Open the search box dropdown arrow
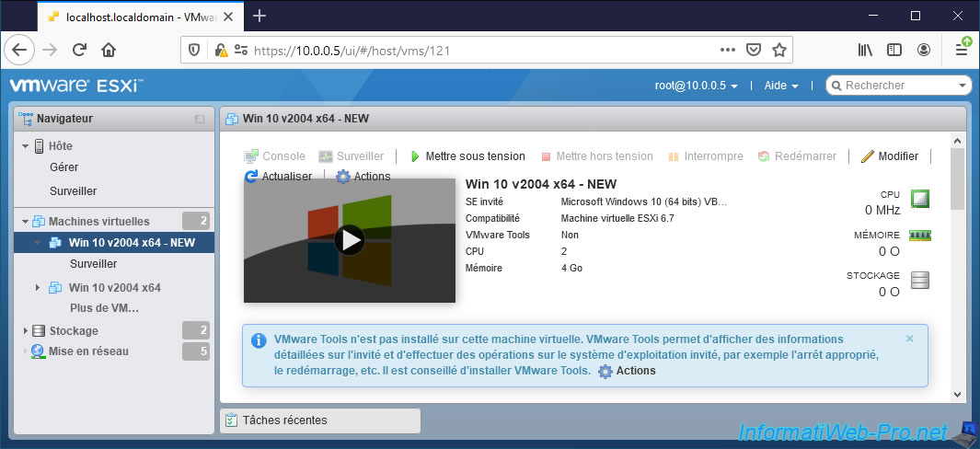 pos(963,86)
